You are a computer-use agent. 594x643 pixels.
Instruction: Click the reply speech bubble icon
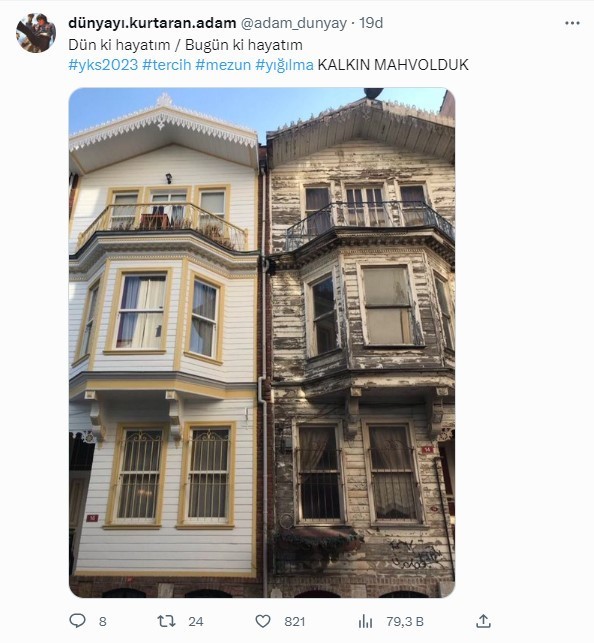[x=77, y=621]
